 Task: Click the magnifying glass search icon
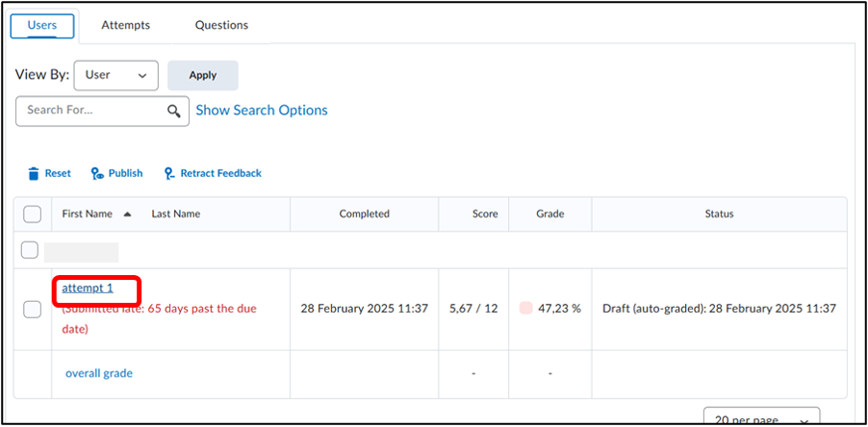(174, 112)
